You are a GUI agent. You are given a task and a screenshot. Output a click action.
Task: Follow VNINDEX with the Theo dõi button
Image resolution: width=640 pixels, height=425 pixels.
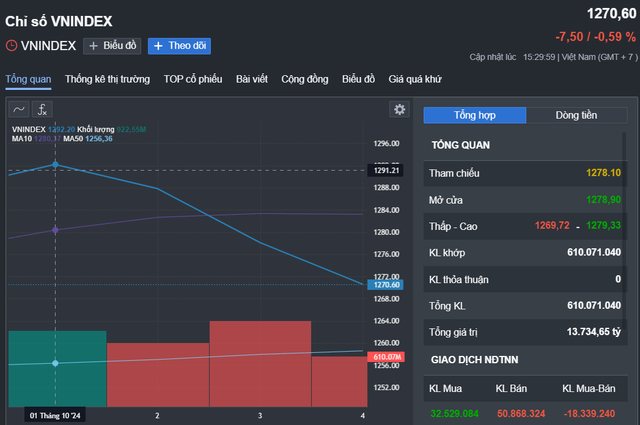pyautogui.click(x=179, y=46)
